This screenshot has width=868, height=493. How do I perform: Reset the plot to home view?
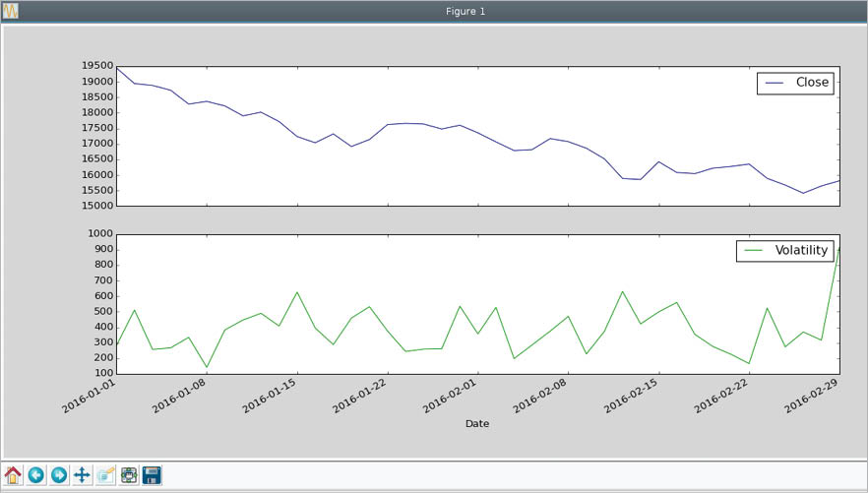click(14, 475)
